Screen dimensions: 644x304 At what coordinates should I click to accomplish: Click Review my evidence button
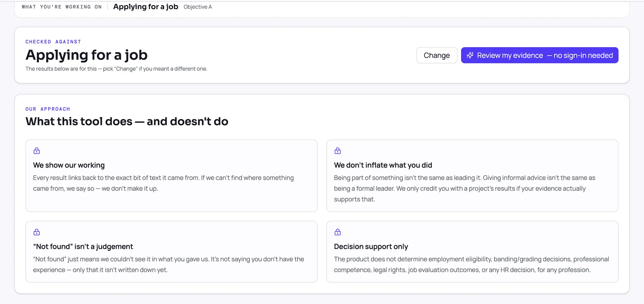540,55
